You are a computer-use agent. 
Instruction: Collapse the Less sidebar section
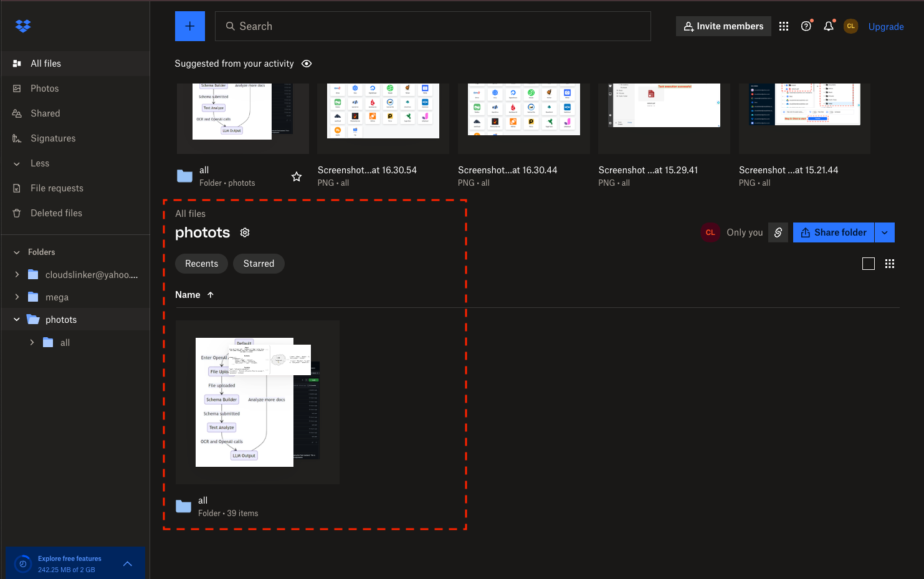click(17, 163)
